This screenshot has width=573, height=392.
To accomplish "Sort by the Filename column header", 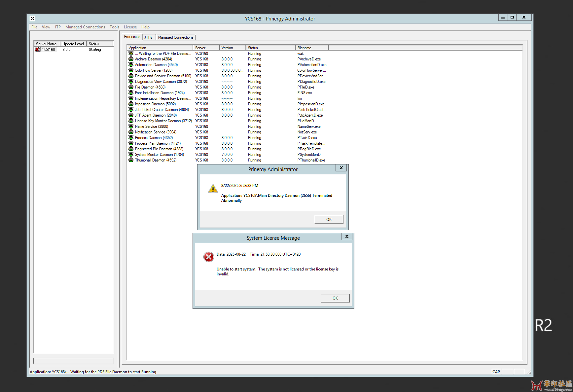I will pos(312,48).
